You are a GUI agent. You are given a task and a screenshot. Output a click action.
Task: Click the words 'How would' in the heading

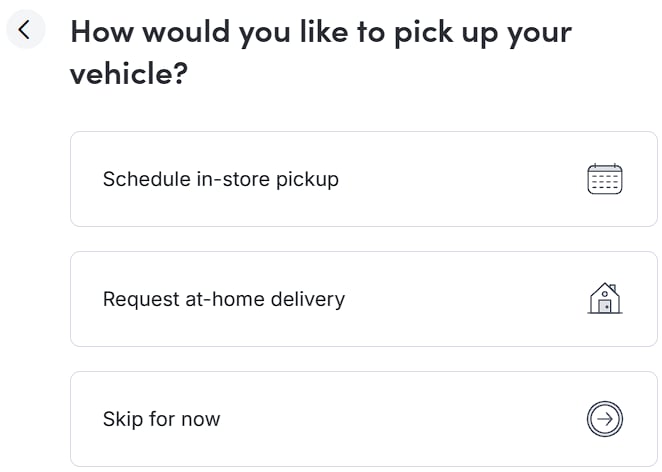click(151, 31)
